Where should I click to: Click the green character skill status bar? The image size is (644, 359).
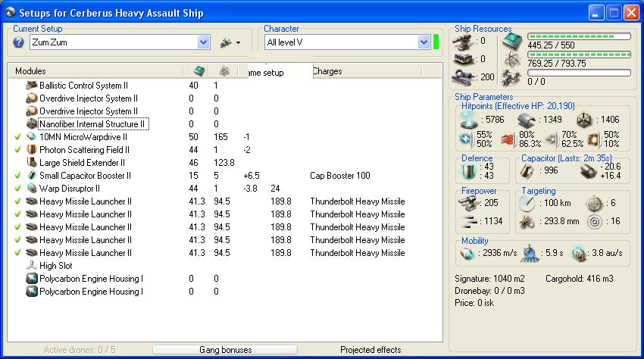[436, 42]
